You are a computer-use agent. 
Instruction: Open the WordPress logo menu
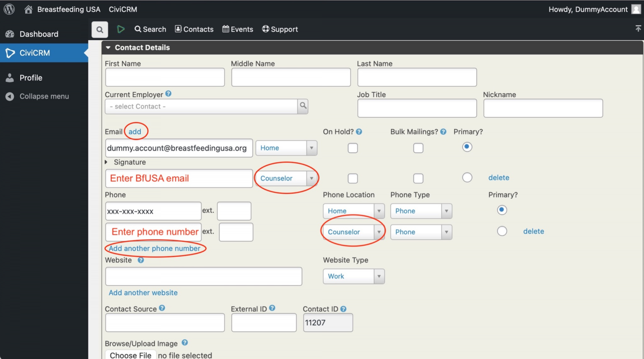click(x=9, y=9)
